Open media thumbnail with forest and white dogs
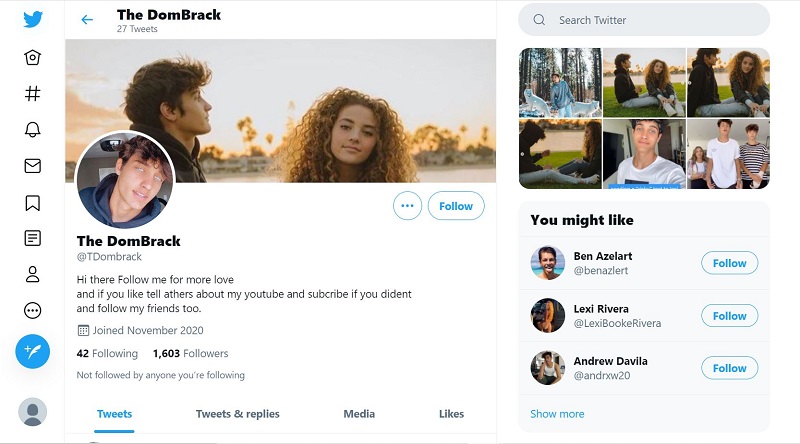Image resolution: width=800 pixels, height=444 pixels. click(560, 83)
